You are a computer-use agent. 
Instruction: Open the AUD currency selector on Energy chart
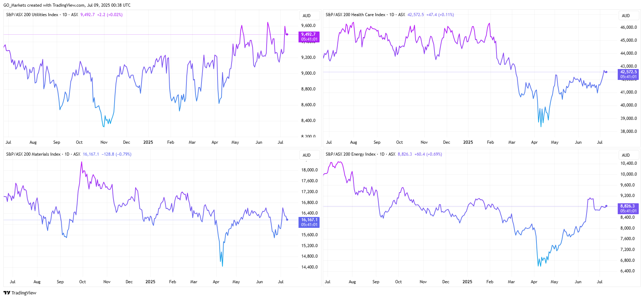[x=626, y=155]
